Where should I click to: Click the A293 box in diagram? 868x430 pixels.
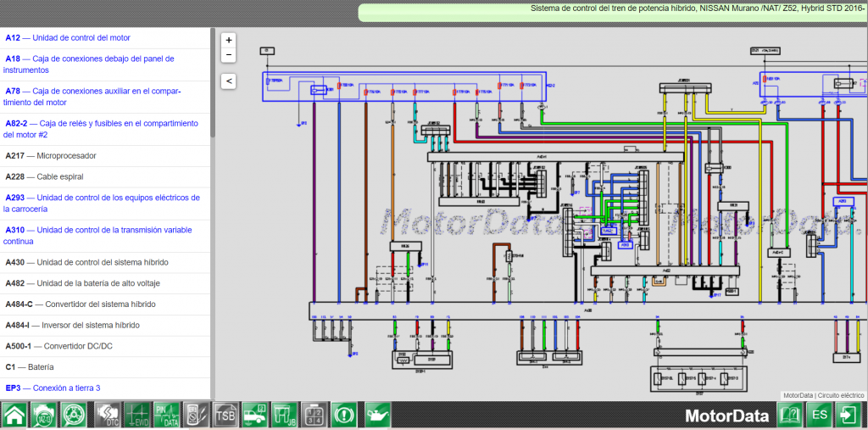tap(842, 202)
